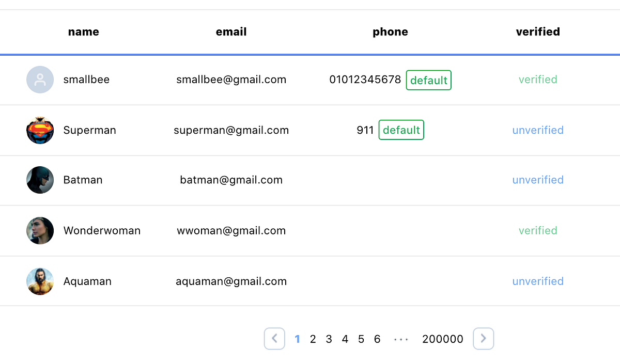Viewport: 620px width, 364px height.
Task: Expand the pagination ellipsis to show more pages
Action: 401,339
